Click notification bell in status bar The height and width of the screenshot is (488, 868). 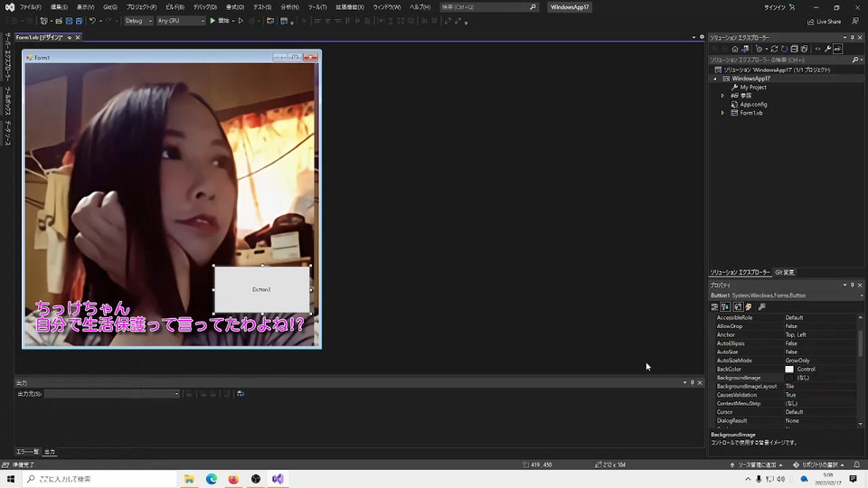[856, 465]
